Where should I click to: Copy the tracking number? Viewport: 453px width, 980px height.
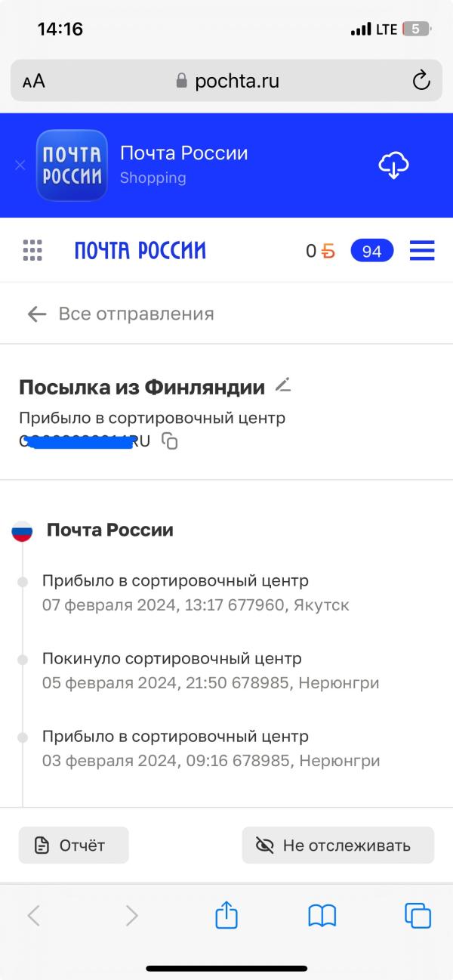(x=171, y=441)
